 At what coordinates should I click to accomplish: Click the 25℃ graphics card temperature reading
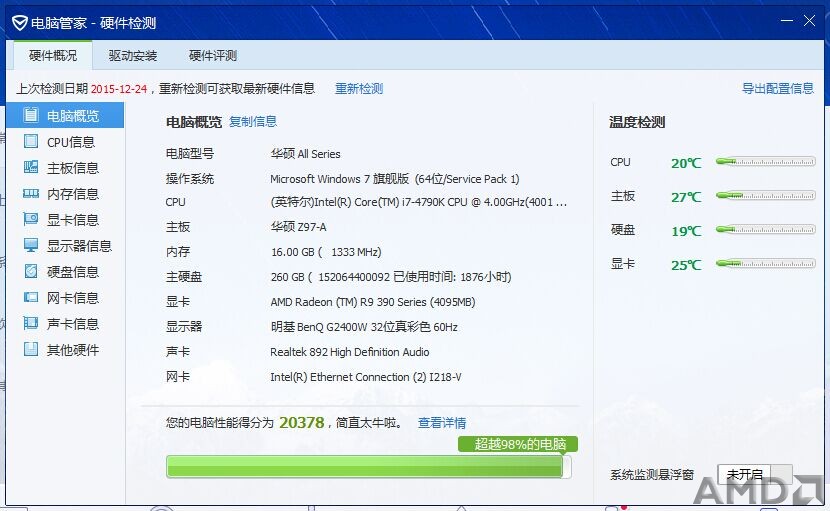pyautogui.click(x=686, y=265)
